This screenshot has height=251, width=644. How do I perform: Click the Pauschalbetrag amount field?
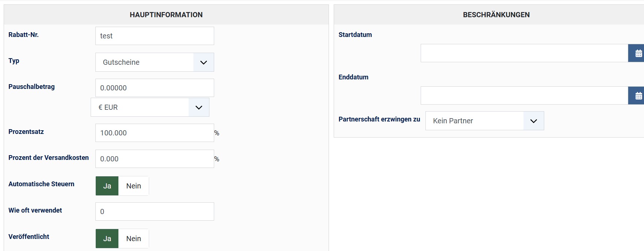click(x=155, y=88)
